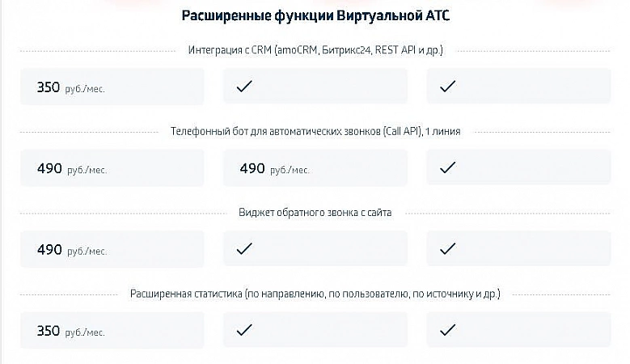This screenshot has width=630, height=364.
Task: Click the rightmost checkmark in the extended statistics row
Action: [x=447, y=330]
